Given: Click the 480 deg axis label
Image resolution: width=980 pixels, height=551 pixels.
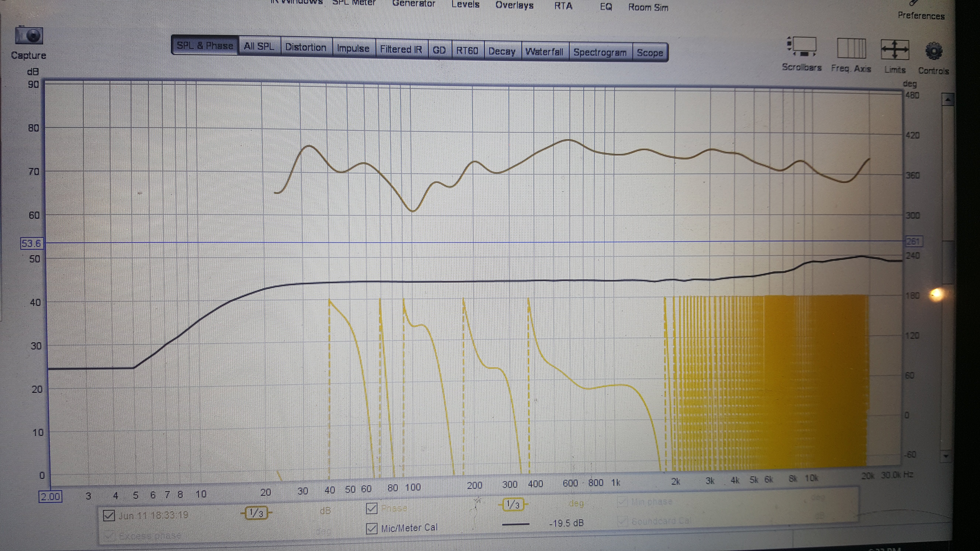Looking at the screenshot, I should click(912, 95).
